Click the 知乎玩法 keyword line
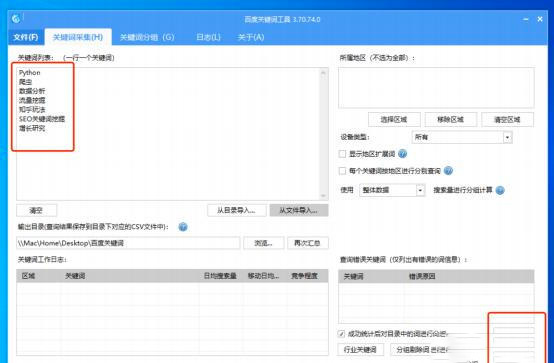Image resolution: width=554 pixels, height=363 pixels. pos(32,109)
